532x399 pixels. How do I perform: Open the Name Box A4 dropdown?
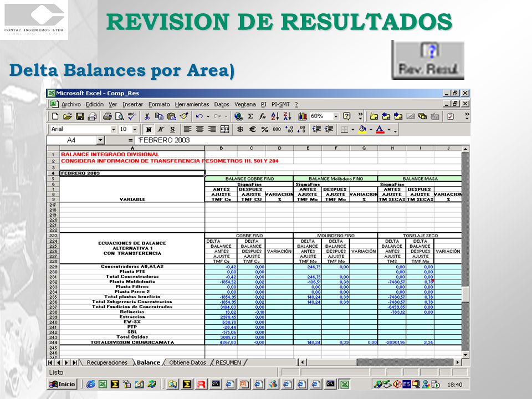pos(100,140)
